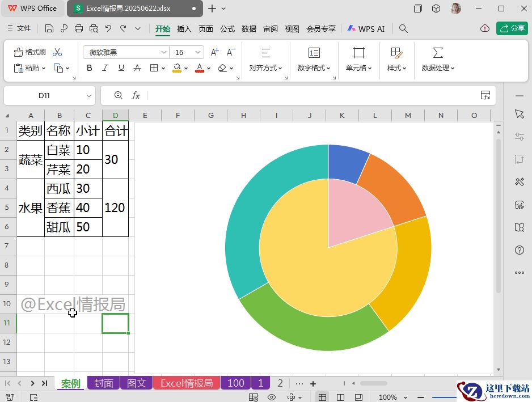Click the vertical scrollbar of the sheet
Image resolution: width=532 pixels, height=402 pixels.
click(x=499, y=217)
